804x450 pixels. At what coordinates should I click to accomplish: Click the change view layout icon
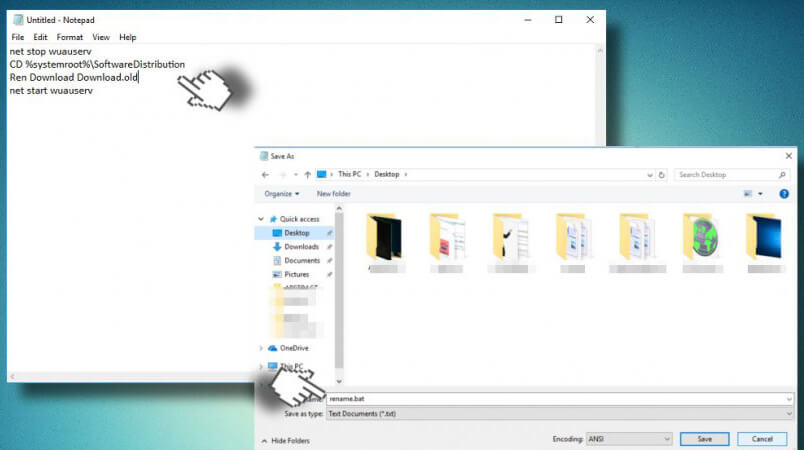pos(748,193)
